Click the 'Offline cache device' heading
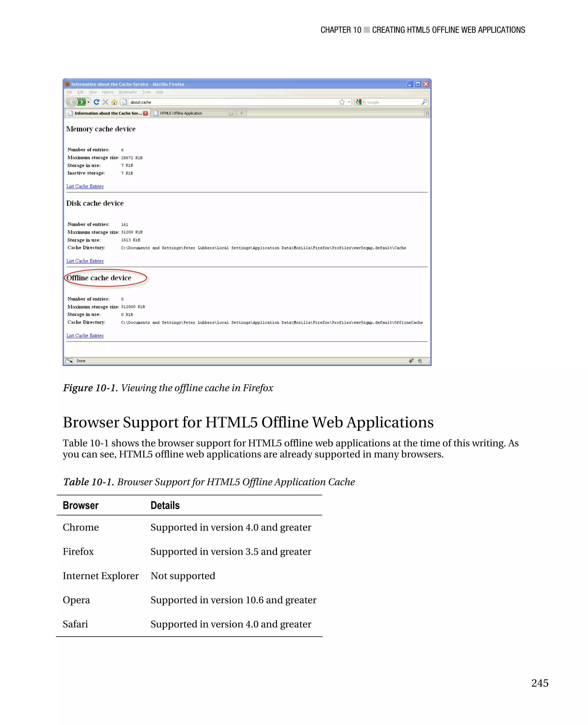Image resolution: width=588 pixels, height=725 pixels. (x=98, y=278)
